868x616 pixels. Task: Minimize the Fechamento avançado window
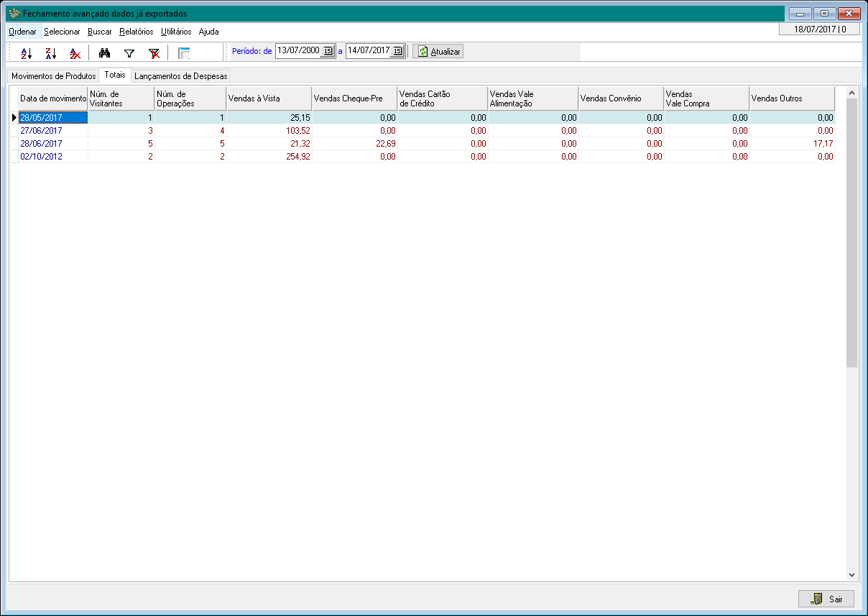pyautogui.click(x=800, y=13)
